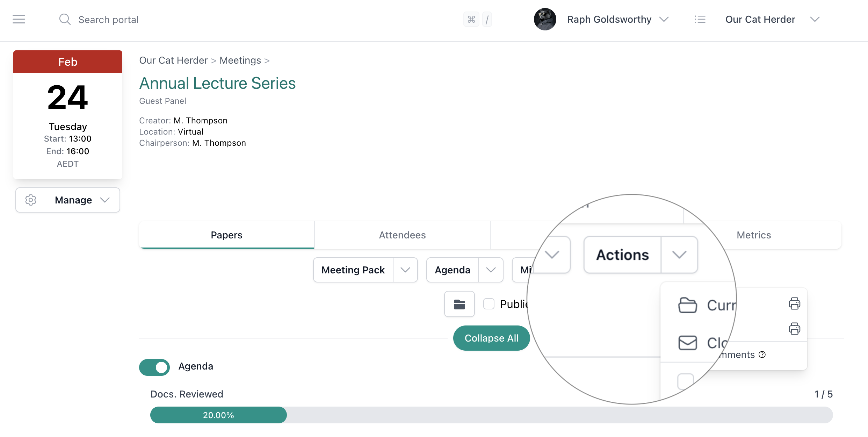
Task: Click the dark folder icon button
Action: click(459, 304)
